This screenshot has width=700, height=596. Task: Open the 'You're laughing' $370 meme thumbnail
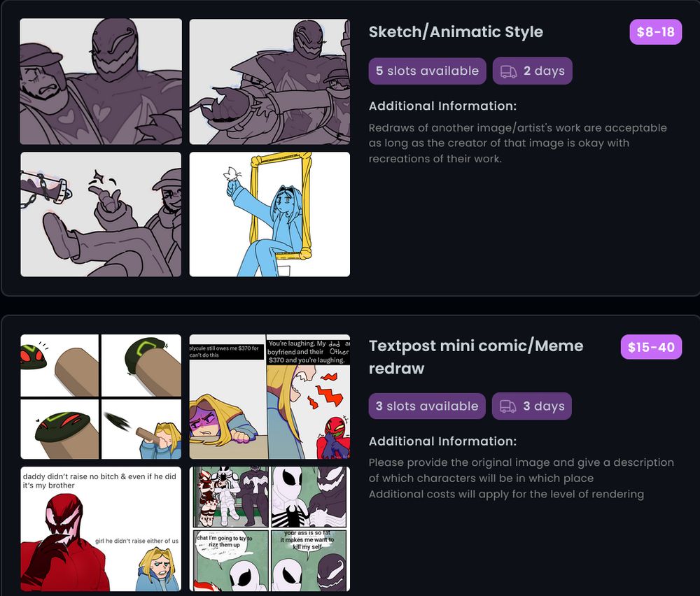(269, 397)
